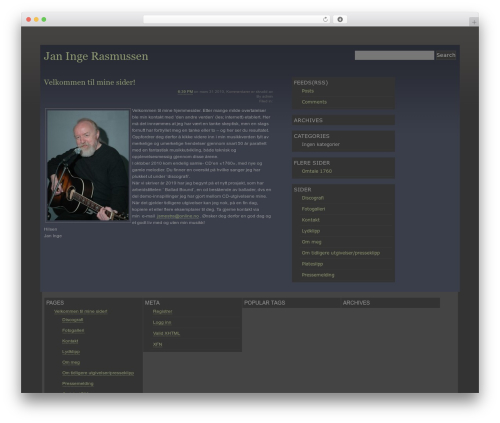The image size is (500, 423).
Task: Open a new tab with plus button
Action: point(474,22)
